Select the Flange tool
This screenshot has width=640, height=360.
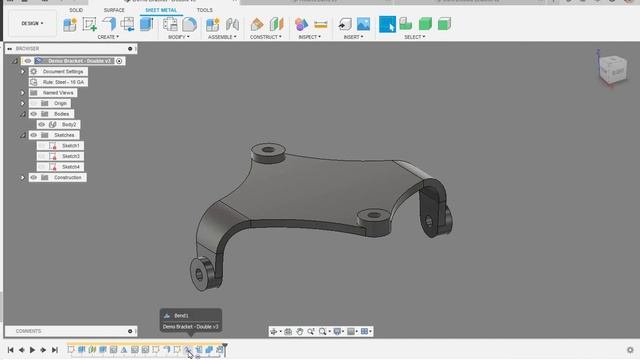tap(109, 24)
